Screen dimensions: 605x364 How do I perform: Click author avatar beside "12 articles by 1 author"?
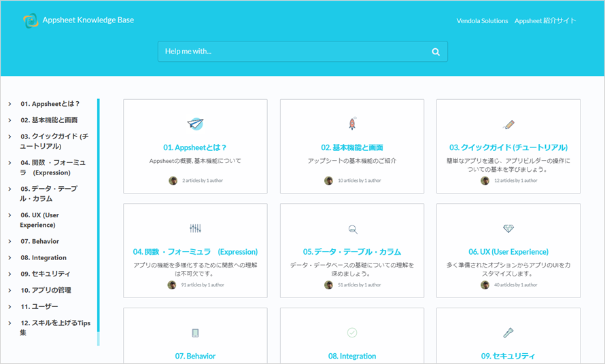(x=485, y=181)
